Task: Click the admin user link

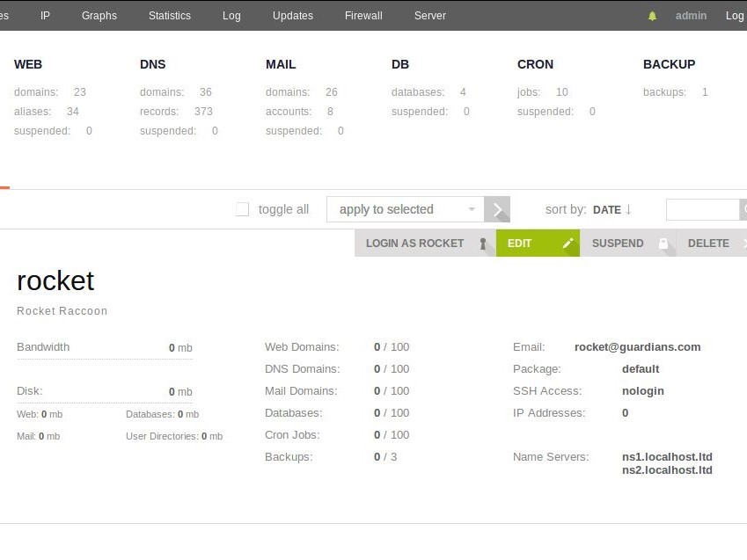Action: 691,16
